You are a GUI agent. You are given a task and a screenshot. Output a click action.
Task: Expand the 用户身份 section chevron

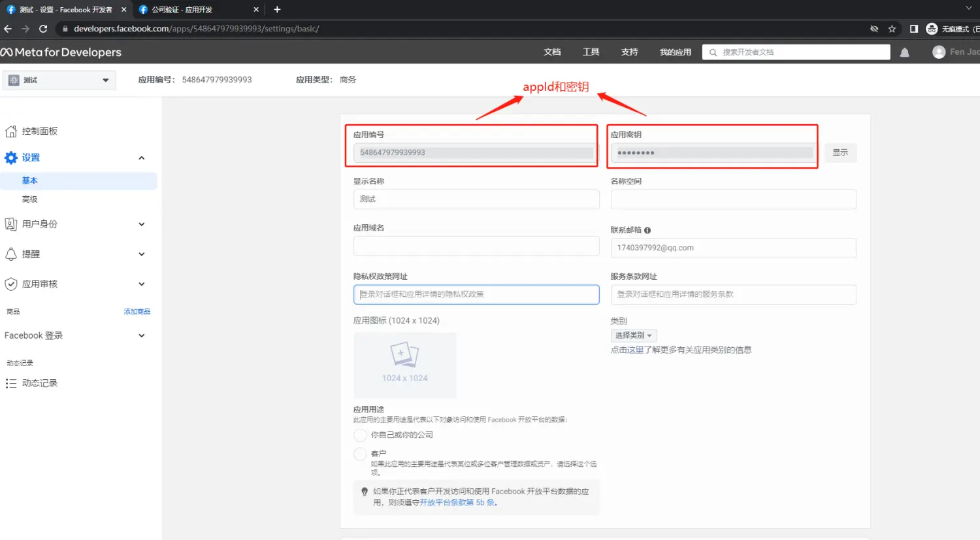142,224
